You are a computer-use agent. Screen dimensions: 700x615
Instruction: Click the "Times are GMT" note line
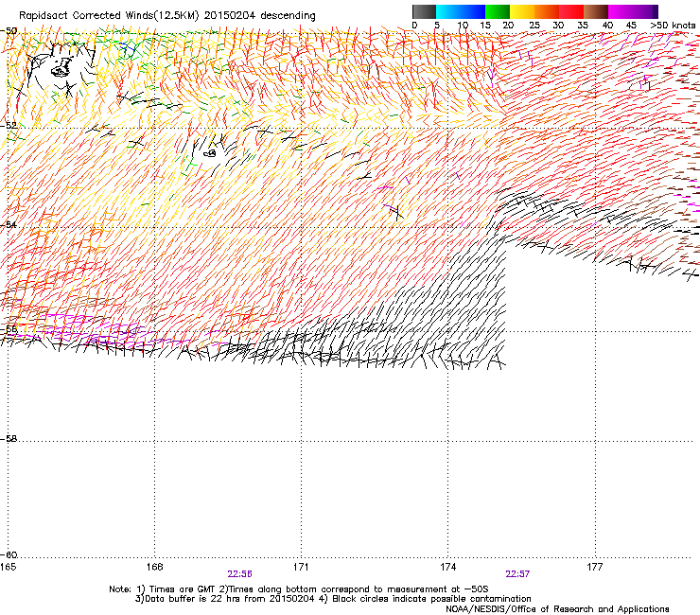tap(299, 589)
